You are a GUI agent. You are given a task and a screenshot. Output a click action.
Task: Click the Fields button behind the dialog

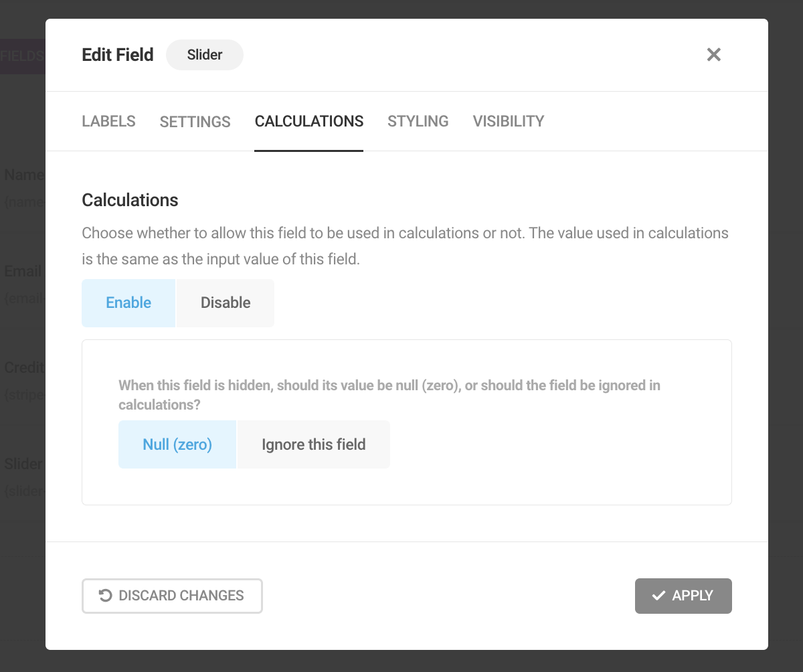point(22,56)
